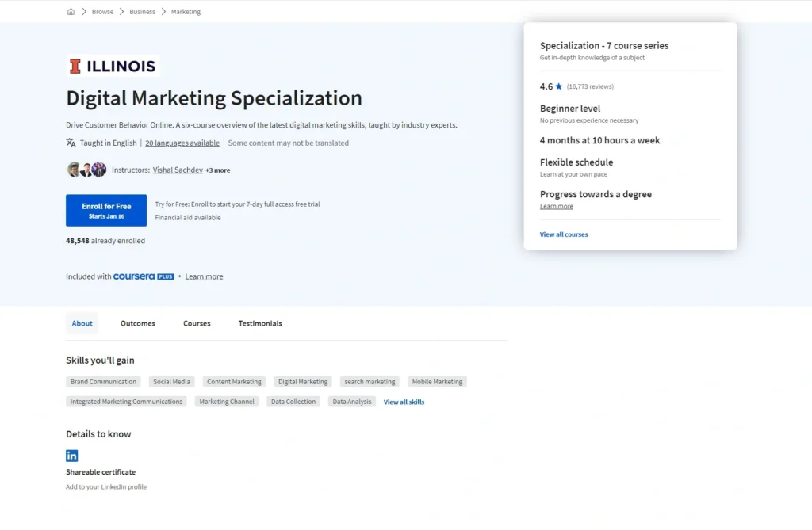This screenshot has width=812, height=530.
Task: Click Brand Communication skill tag
Action: [x=103, y=381]
